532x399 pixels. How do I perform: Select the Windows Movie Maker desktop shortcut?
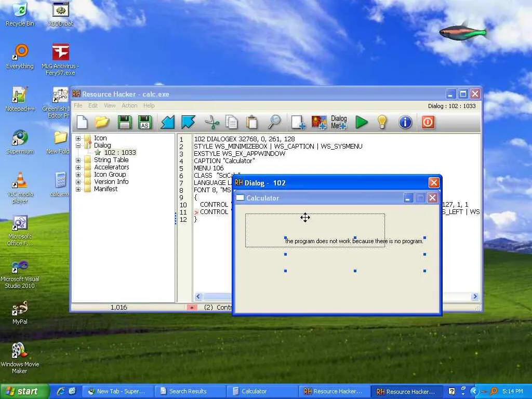pos(20,358)
